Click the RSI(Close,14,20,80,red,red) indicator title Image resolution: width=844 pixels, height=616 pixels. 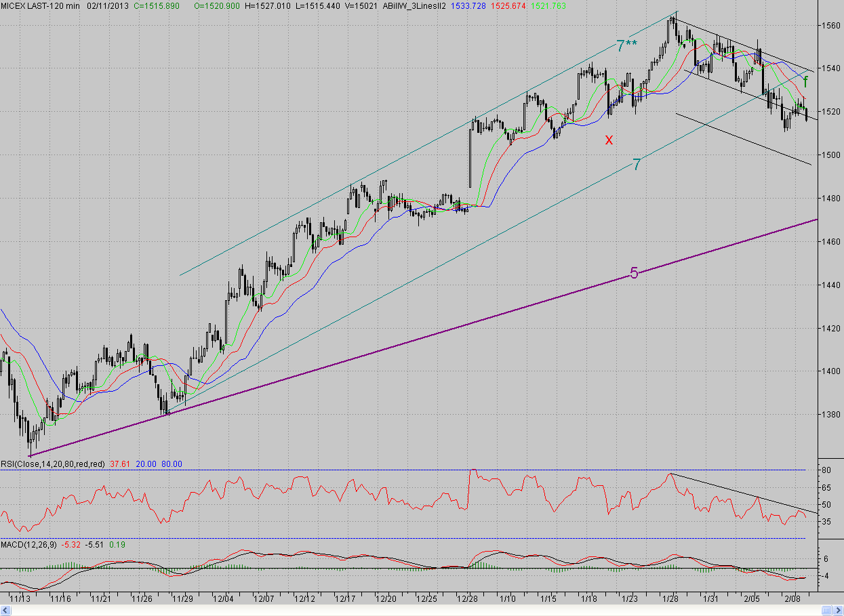coord(53,464)
